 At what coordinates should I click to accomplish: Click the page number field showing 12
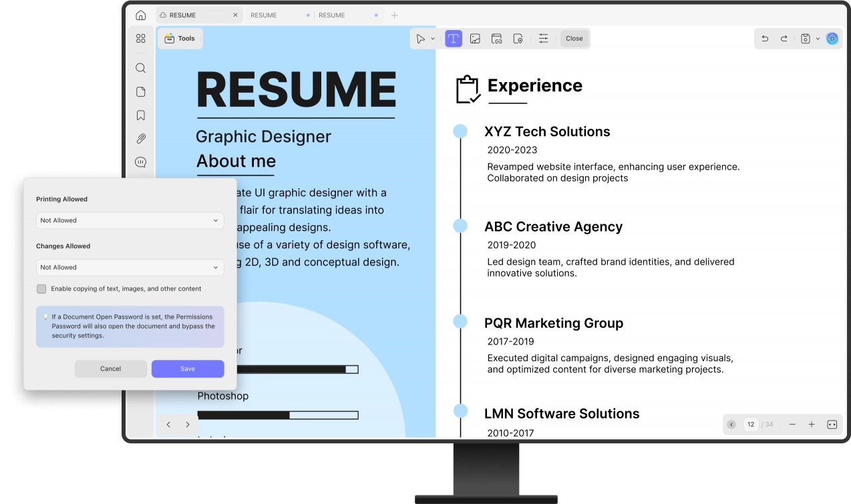(x=751, y=425)
